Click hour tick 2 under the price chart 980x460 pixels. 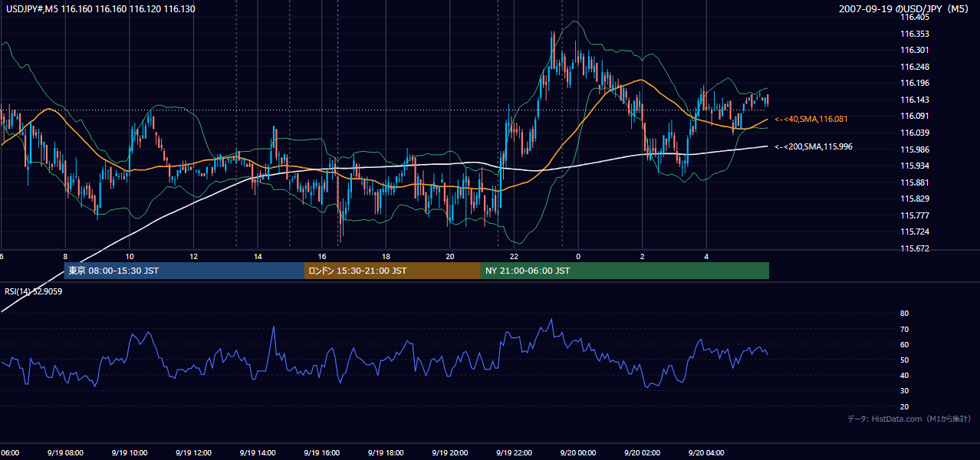pyautogui.click(x=643, y=256)
